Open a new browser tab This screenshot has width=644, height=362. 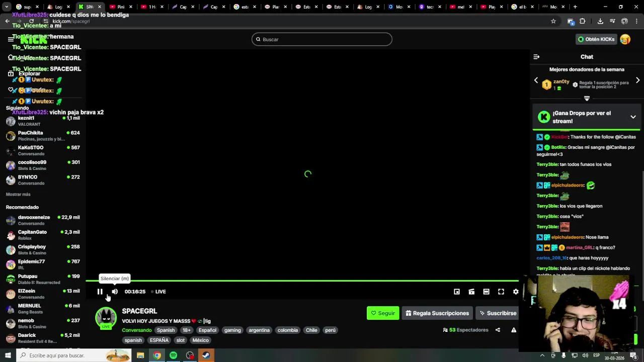pyautogui.click(x=575, y=7)
